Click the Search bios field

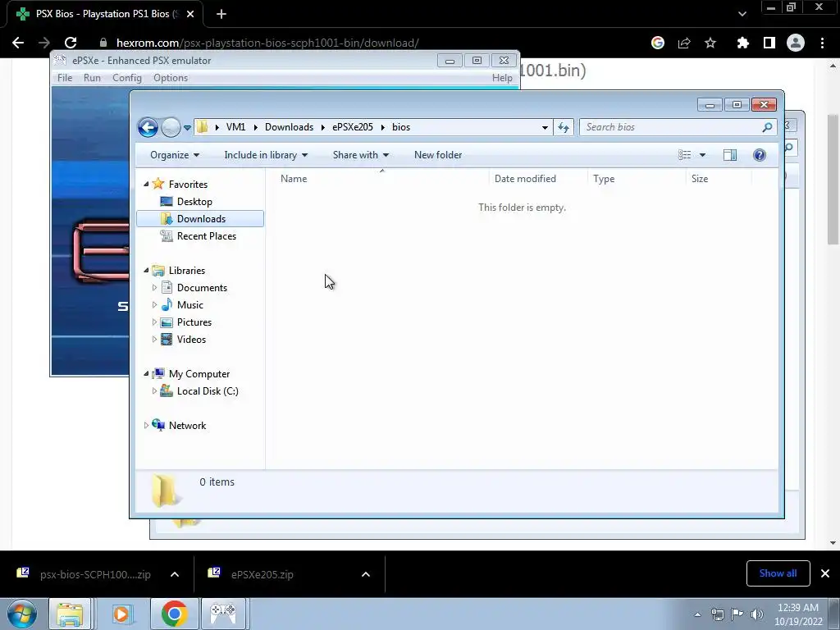click(x=678, y=127)
